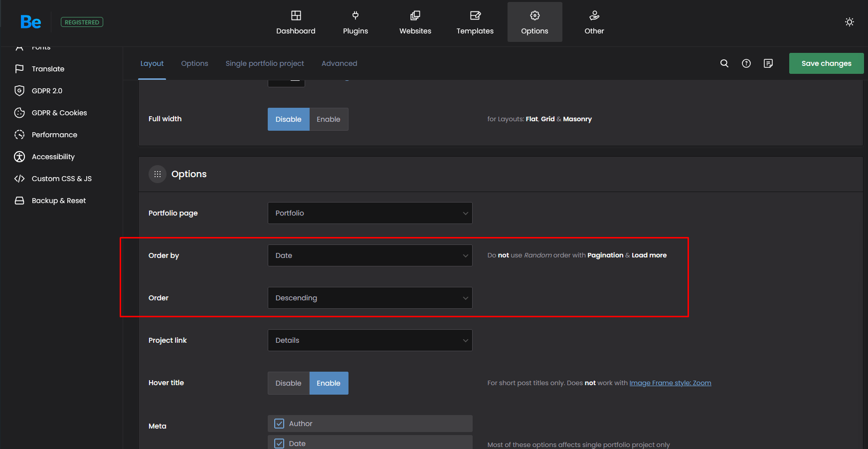The height and width of the screenshot is (449, 868).
Task: Toggle light/dark theme sun icon
Action: click(849, 22)
